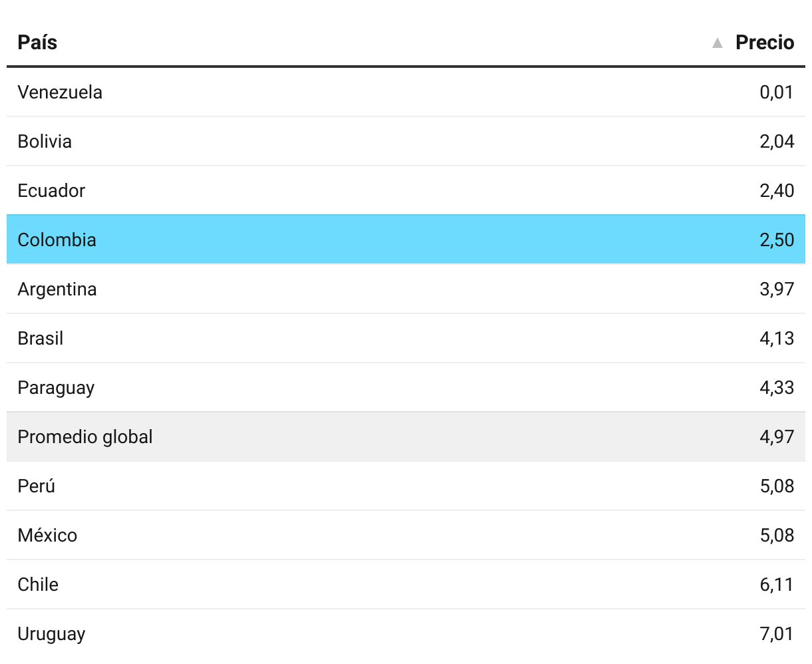This screenshot has width=812, height=664.
Task: Click the Argentina row
Action: tap(405, 289)
